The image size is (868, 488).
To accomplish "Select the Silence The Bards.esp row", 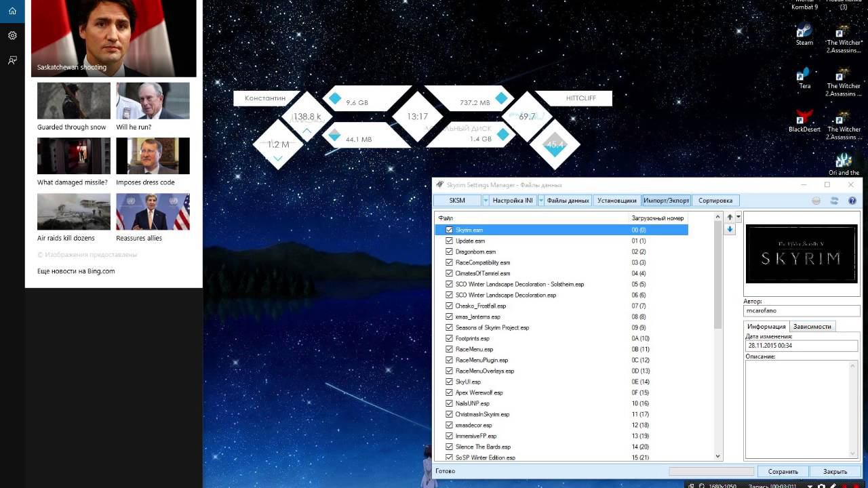I will click(561, 447).
